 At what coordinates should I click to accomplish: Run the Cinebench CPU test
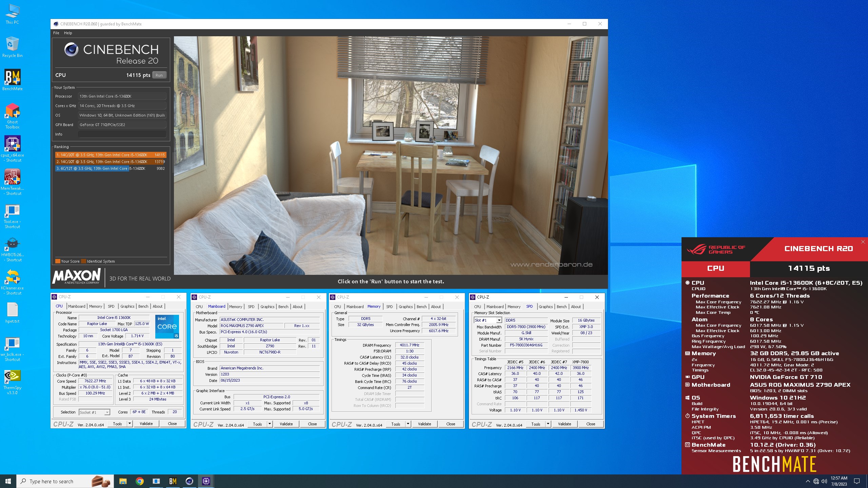coord(159,75)
